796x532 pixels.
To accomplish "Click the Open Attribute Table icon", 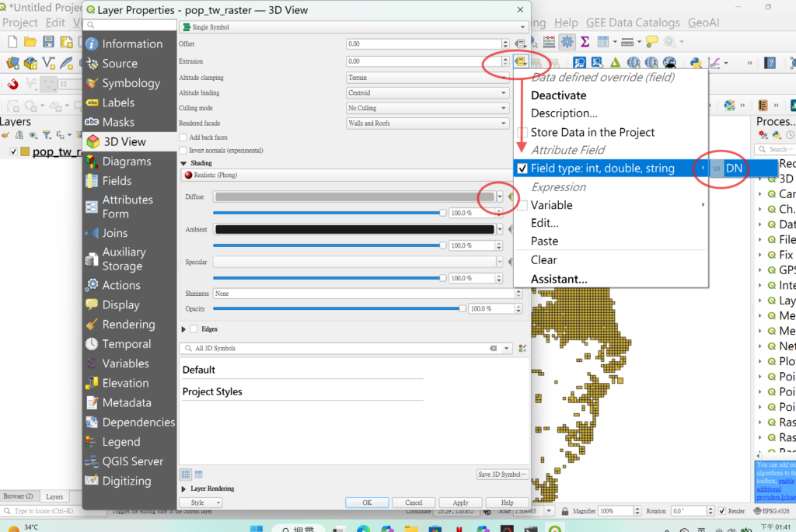I will [x=603, y=42].
